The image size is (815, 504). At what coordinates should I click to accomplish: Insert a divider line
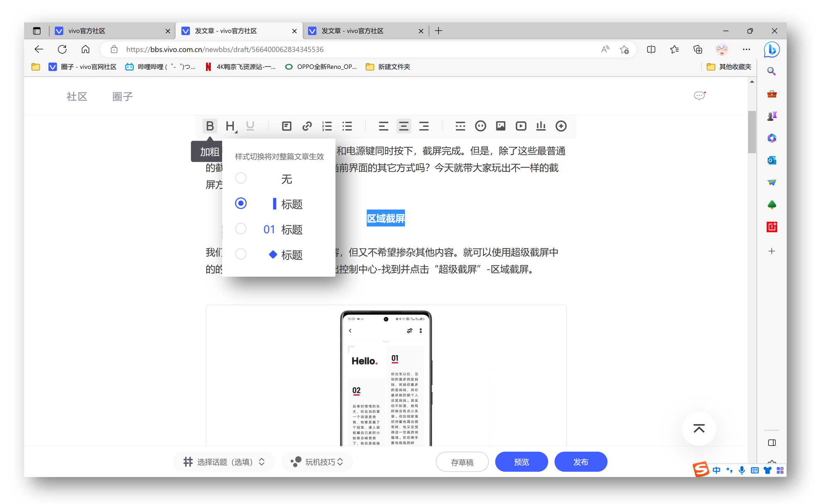pos(460,126)
